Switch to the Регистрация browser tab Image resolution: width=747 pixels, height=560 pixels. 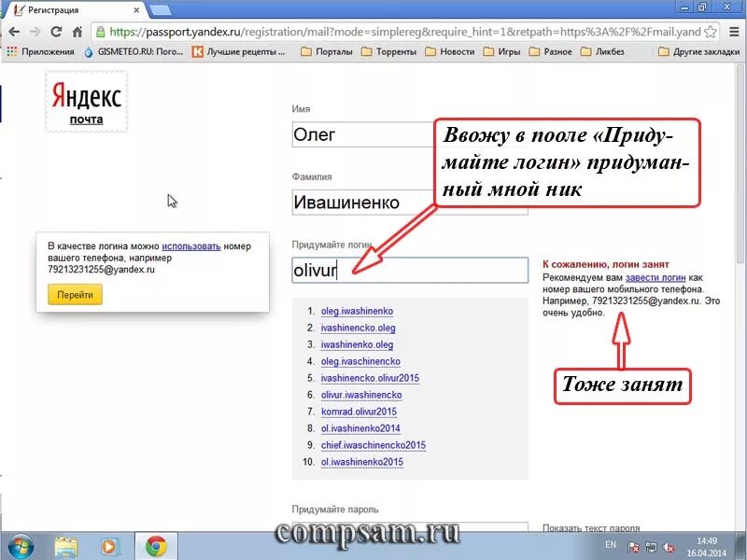tap(77, 9)
